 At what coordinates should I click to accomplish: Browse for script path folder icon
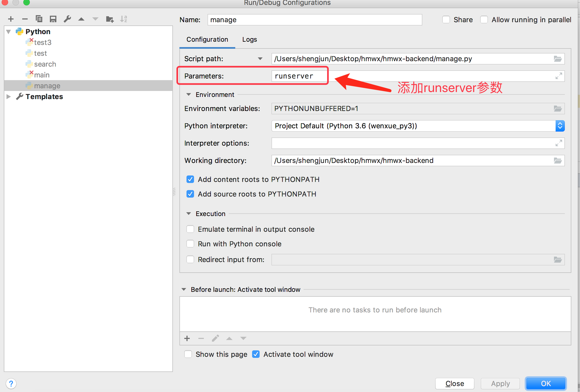(x=558, y=59)
